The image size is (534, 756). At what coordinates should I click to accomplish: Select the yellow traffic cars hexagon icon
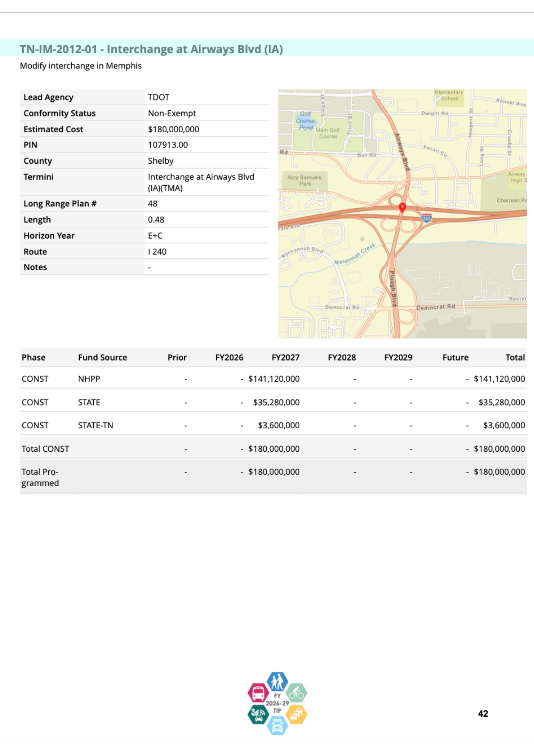[x=296, y=714]
